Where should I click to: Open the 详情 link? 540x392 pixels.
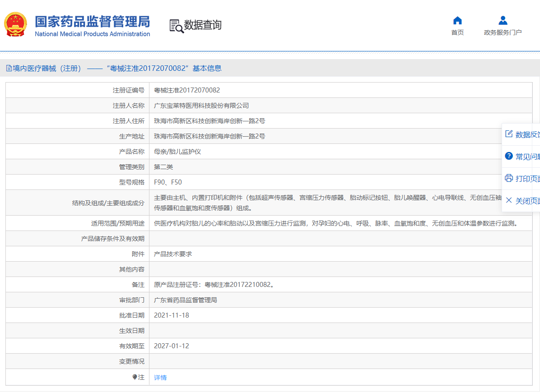[160, 378]
